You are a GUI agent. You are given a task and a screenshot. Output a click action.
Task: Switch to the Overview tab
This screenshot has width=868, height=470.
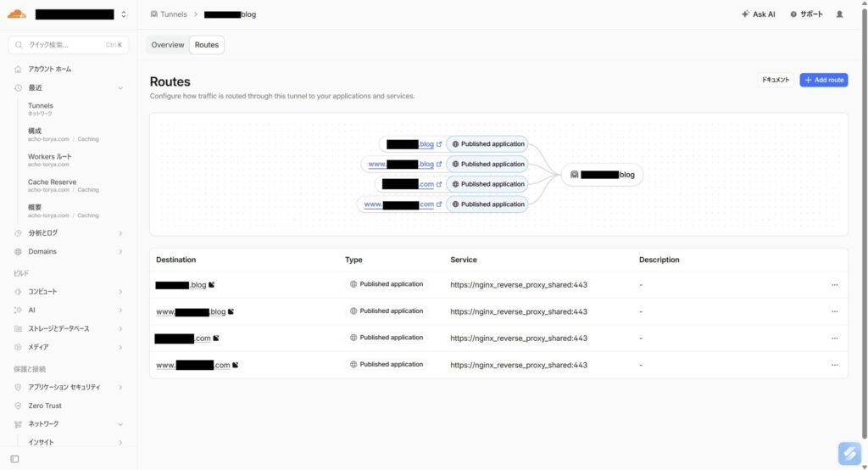pyautogui.click(x=168, y=45)
